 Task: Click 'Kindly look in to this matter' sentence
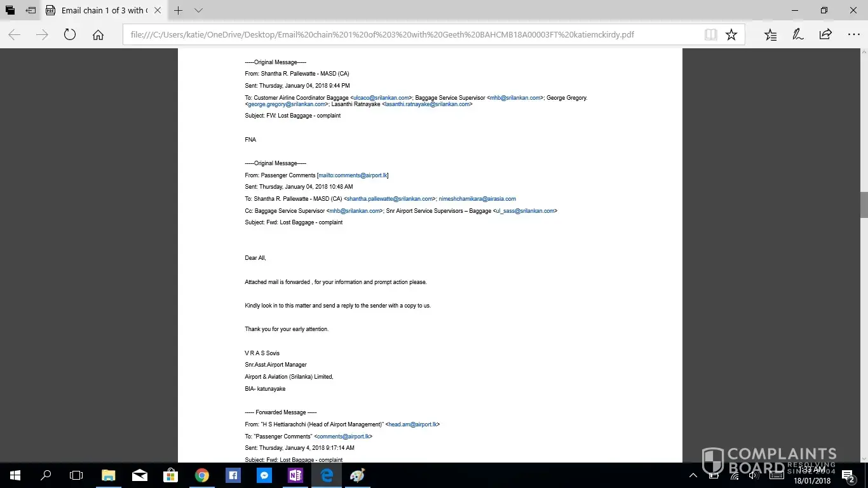click(338, 306)
